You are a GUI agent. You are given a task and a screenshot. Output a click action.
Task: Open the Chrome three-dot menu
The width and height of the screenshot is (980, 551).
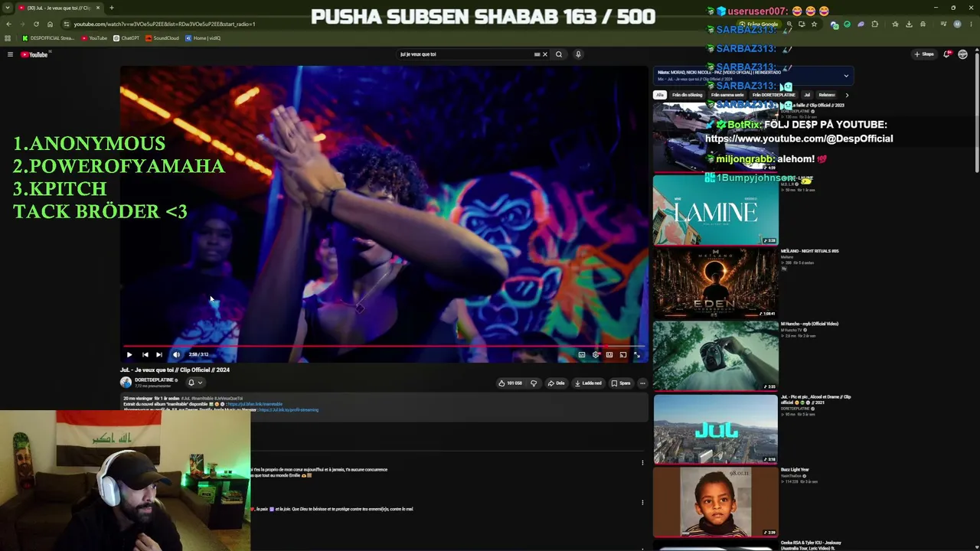point(971,24)
